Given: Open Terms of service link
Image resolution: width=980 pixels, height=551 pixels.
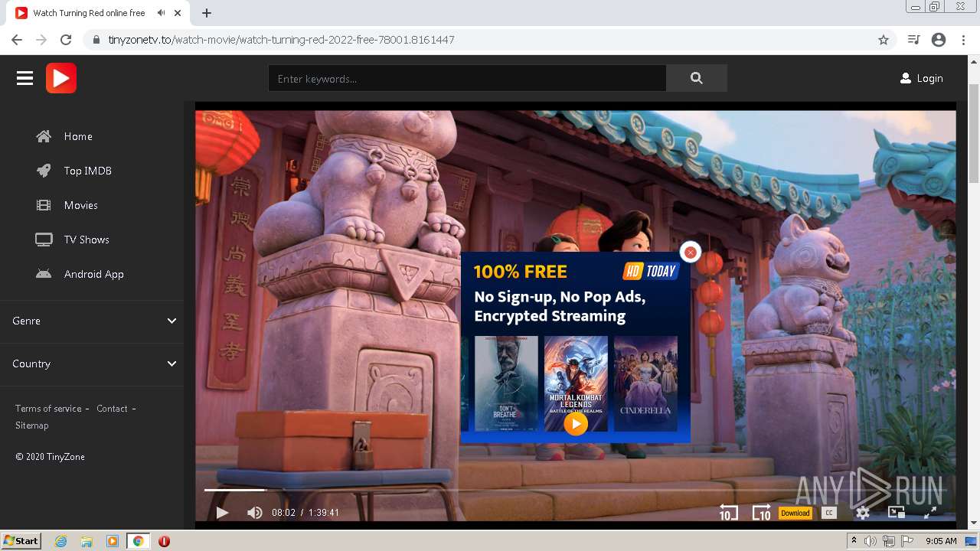Looking at the screenshot, I should 48,409.
